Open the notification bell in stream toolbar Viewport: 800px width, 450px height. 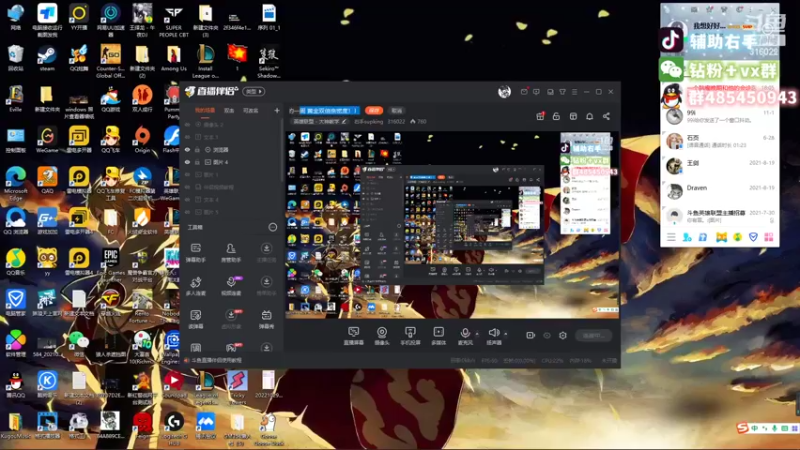point(589,116)
